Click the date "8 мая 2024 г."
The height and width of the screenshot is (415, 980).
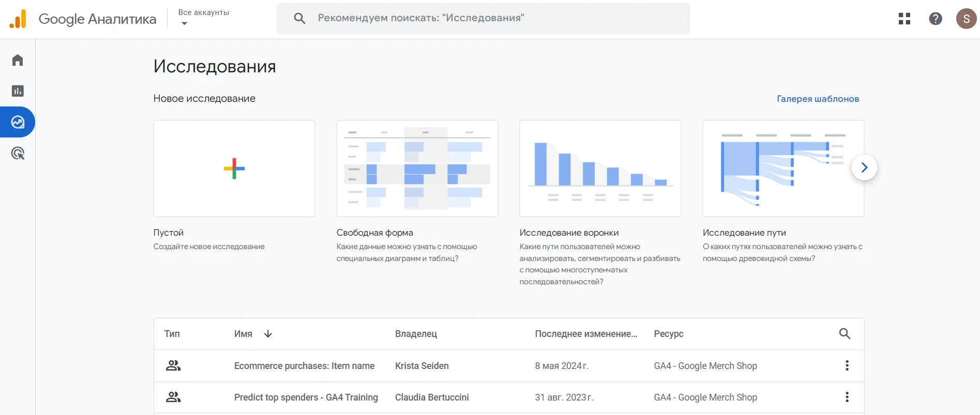(562, 366)
